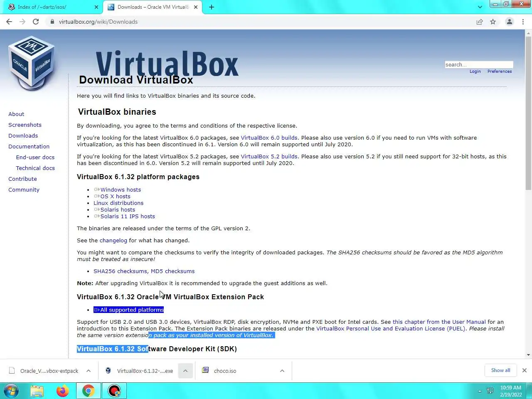Click the address bar URL

pyautogui.click(x=98, y=22)
